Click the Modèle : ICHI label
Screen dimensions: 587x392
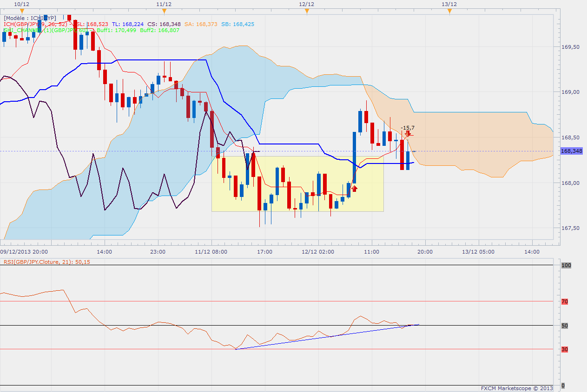[x=30, y=18]
